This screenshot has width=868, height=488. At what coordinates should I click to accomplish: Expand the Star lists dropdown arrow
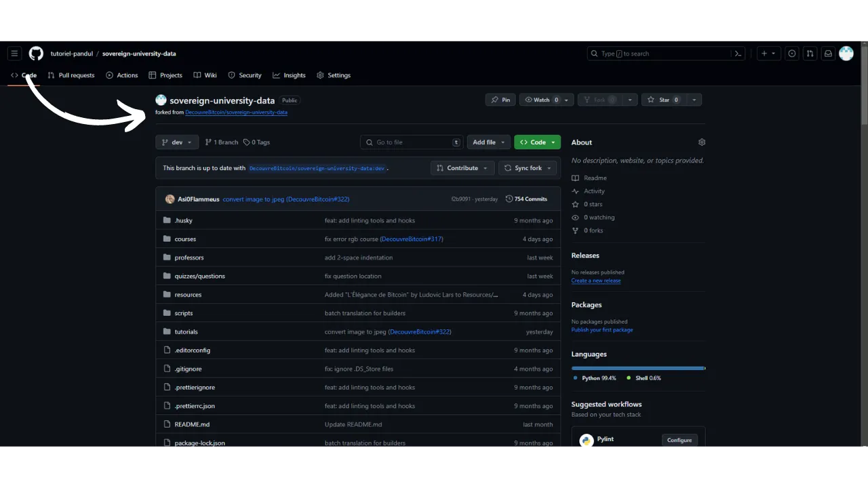[694, 100]
